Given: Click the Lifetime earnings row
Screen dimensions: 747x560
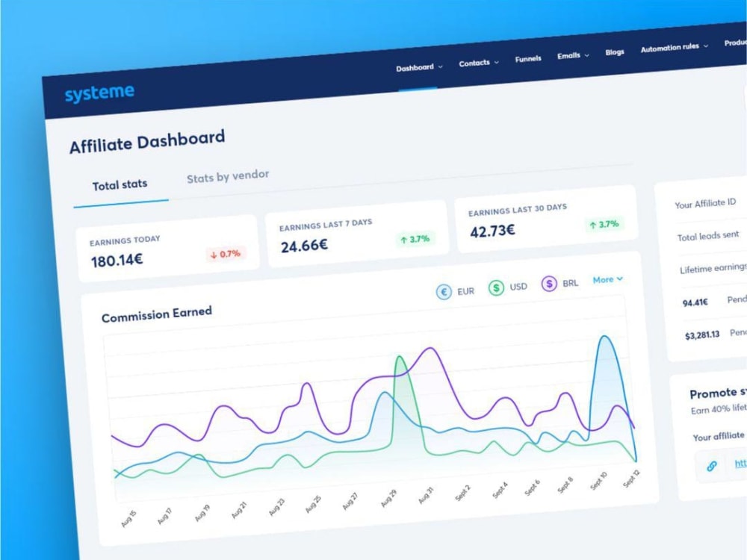Looking at the screenshot, I should (713, 269).
